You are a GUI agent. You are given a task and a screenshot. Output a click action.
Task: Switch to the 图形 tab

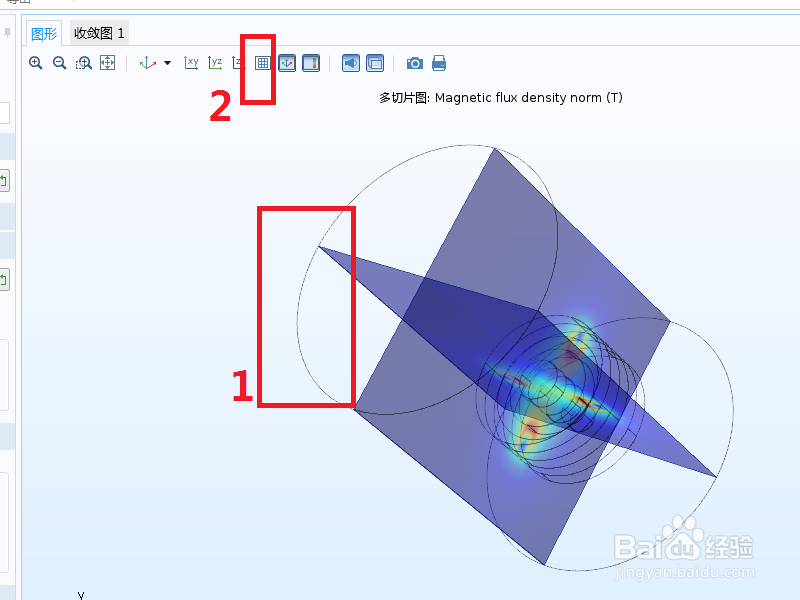pos(44,34)
